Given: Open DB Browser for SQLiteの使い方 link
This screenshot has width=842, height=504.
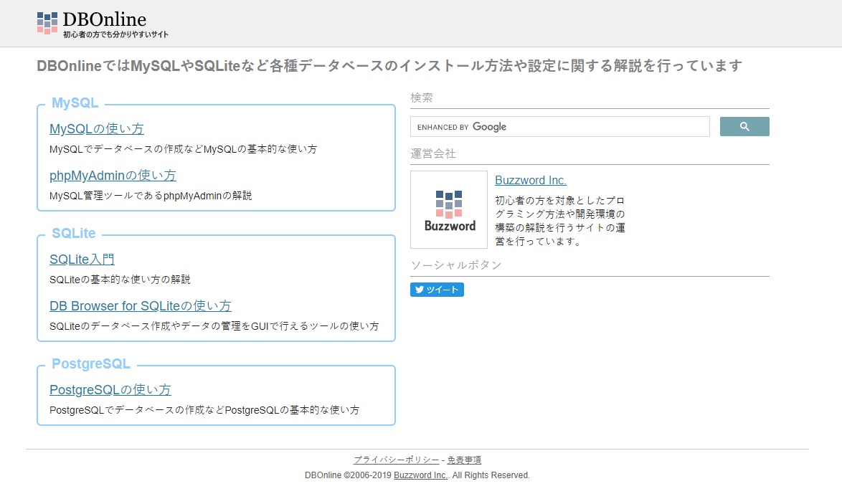Looking at the screenshot, I should (140, 306).
